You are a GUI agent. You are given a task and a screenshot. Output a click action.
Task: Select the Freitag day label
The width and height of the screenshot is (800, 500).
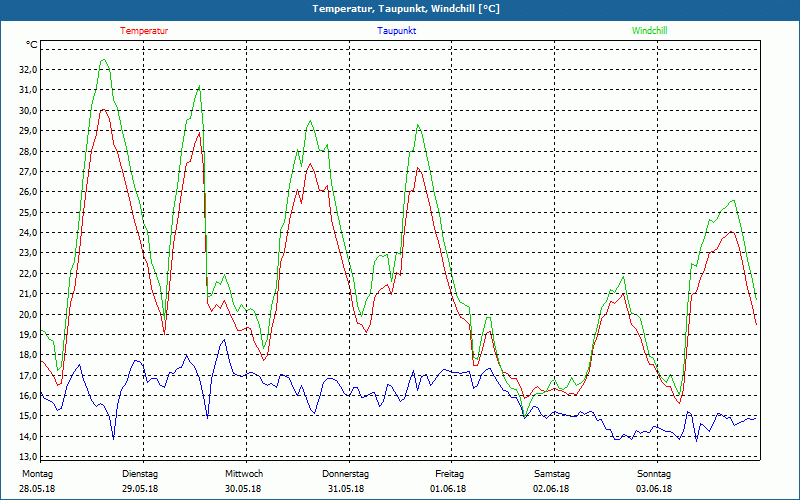[449, 474]
